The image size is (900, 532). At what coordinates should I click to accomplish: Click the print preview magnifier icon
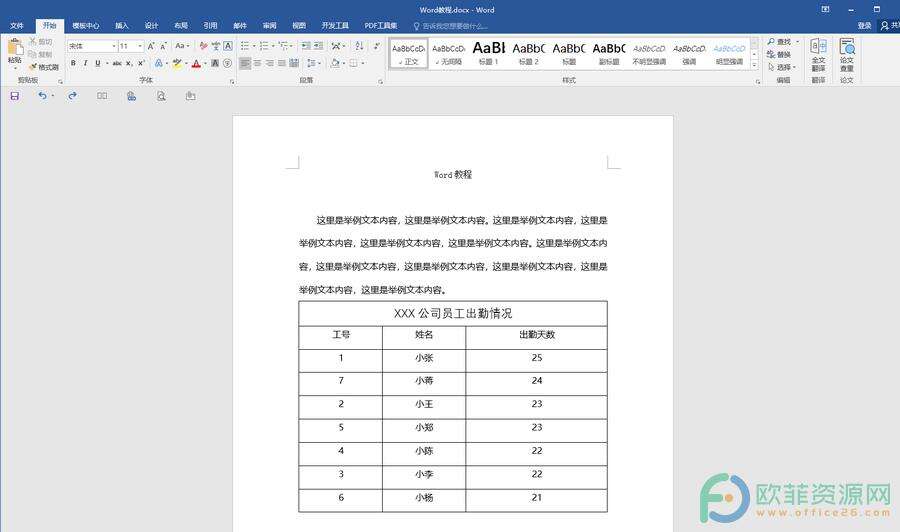(x=161, y=96)
